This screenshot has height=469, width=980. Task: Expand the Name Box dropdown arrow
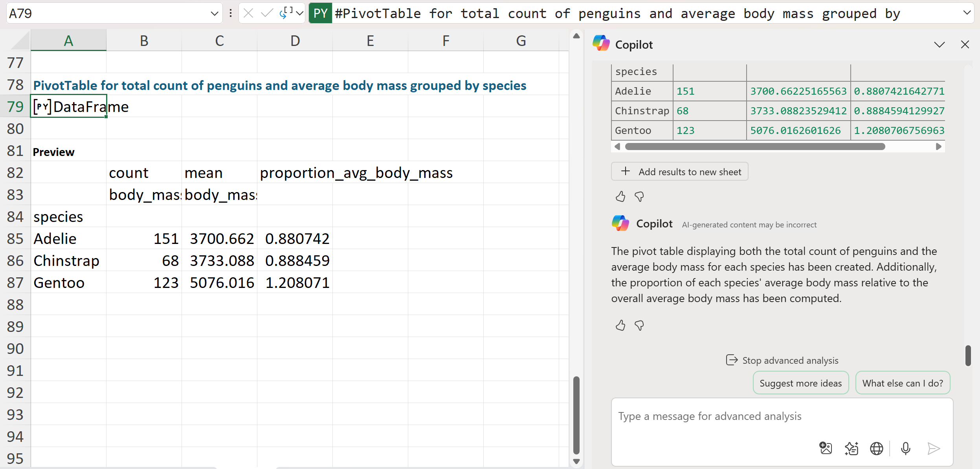coord(214,13)
